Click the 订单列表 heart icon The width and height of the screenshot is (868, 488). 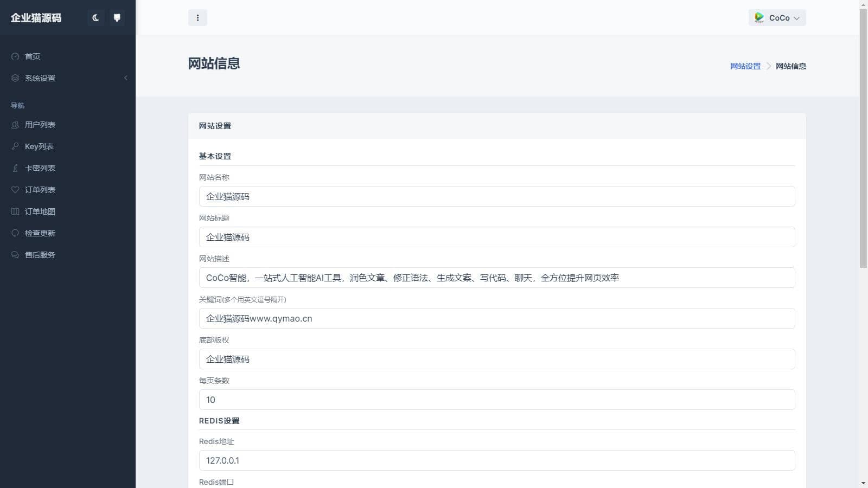(15, 190)
